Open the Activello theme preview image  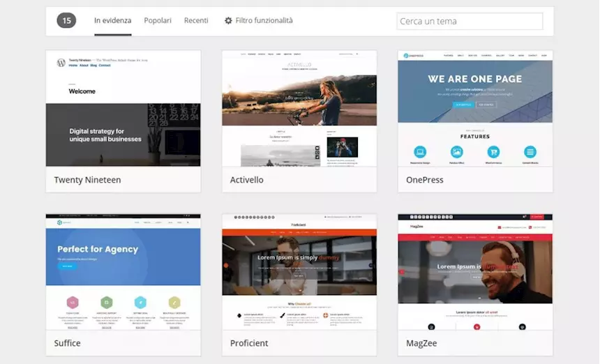(299, 108)
